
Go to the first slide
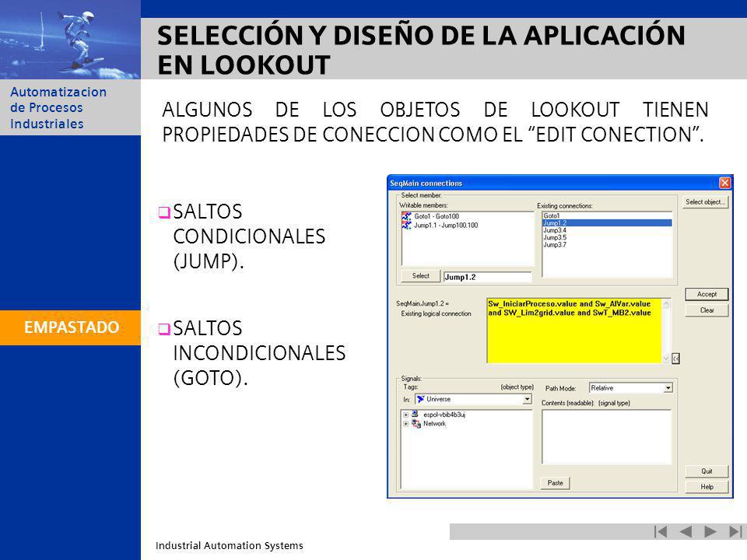[661, 531]
